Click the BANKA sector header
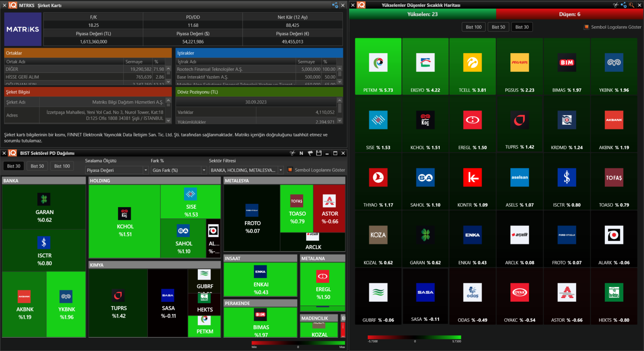The height and width of the screenshot is (351, 644). point(44,181)
